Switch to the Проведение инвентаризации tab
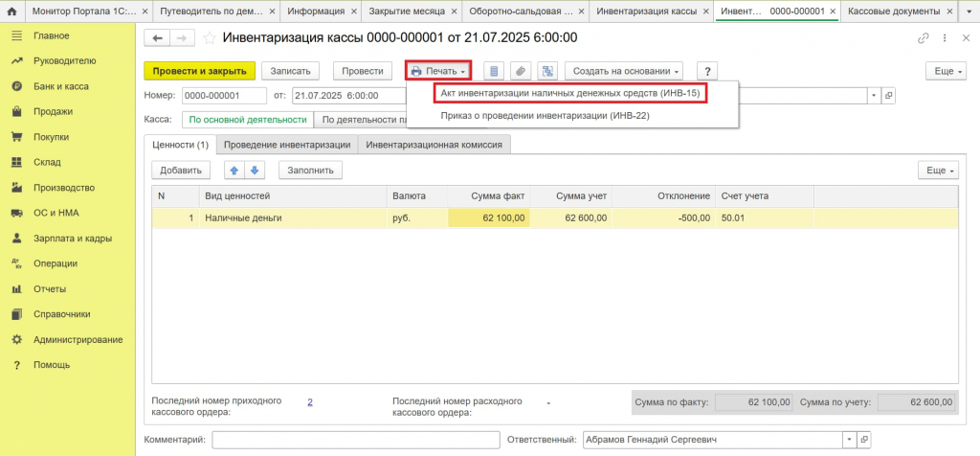The width and height of the screenshot is (980, 456). coord(287,145)
